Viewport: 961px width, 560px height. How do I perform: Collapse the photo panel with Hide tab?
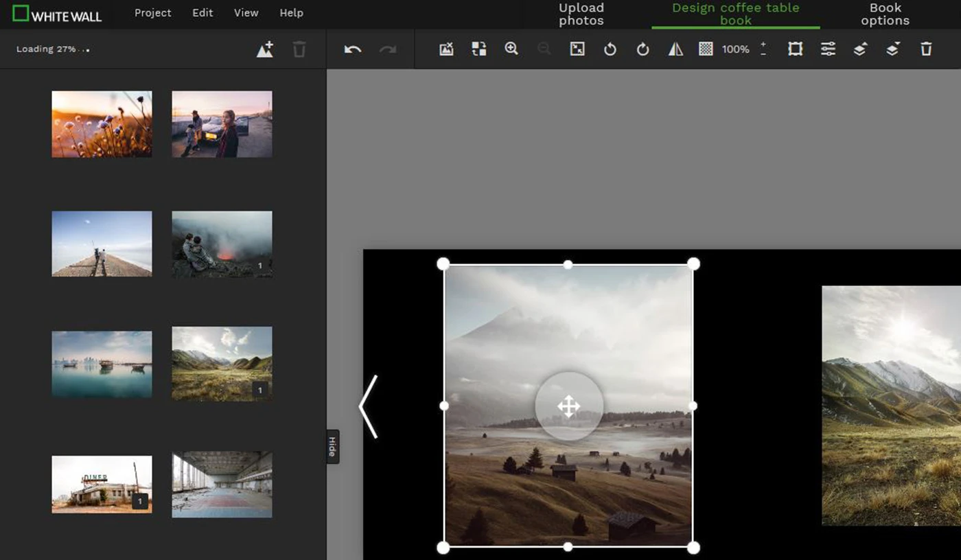coord(332,447)
